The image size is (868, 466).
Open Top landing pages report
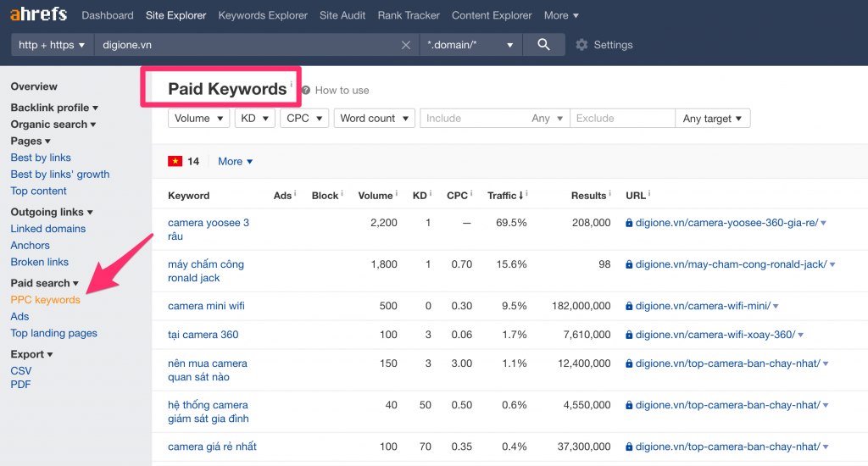tap(53, 333)
